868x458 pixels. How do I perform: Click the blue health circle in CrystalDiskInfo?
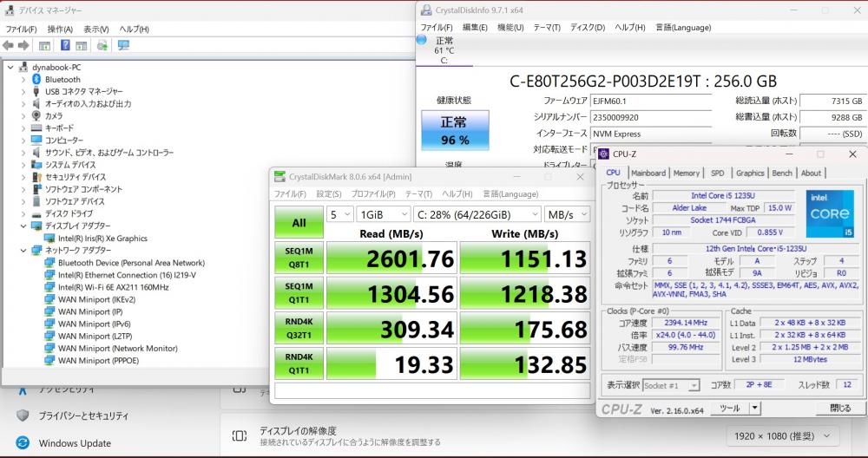coord(421,39)
